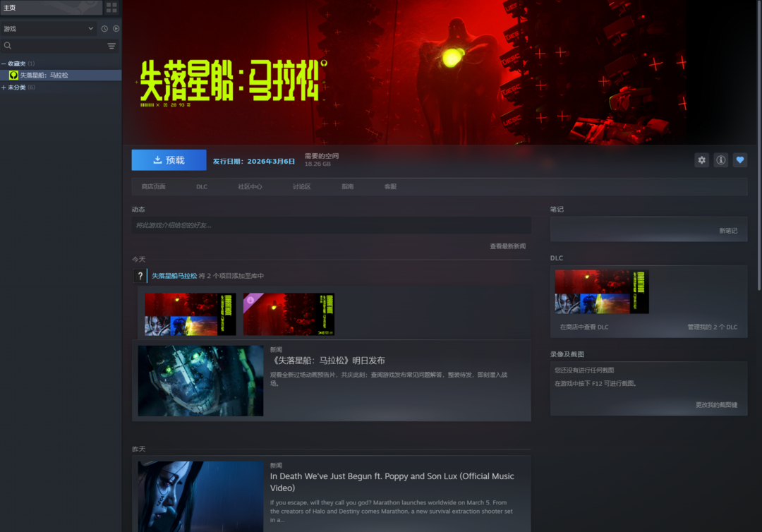This screenshot has height=532, width=762.
Task: Click the question mark activity icon
Action: (140, 276)
